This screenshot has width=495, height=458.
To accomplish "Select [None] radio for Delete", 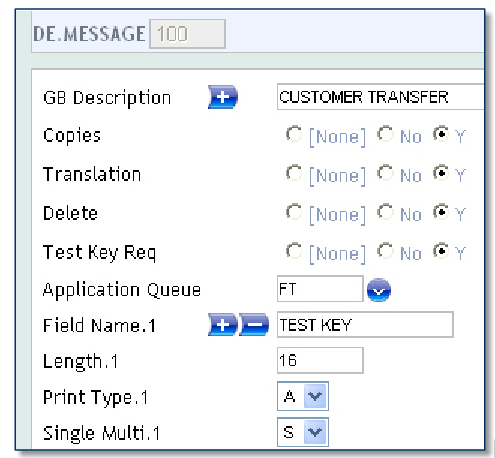I will [294, 212].
